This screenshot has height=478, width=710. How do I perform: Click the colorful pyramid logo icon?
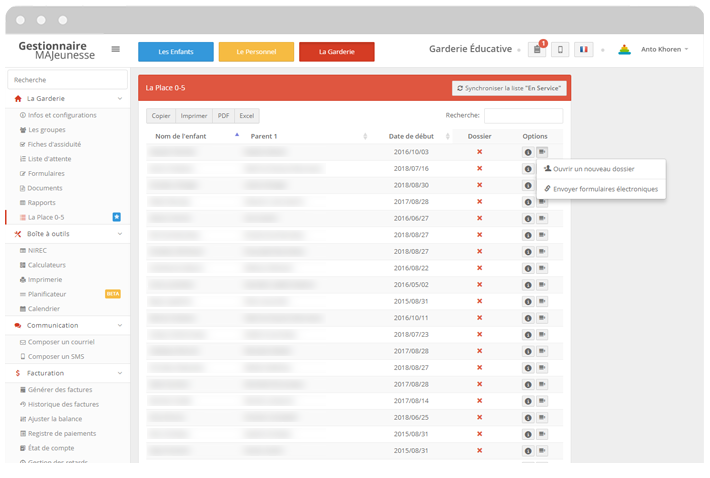pos(624,50)
